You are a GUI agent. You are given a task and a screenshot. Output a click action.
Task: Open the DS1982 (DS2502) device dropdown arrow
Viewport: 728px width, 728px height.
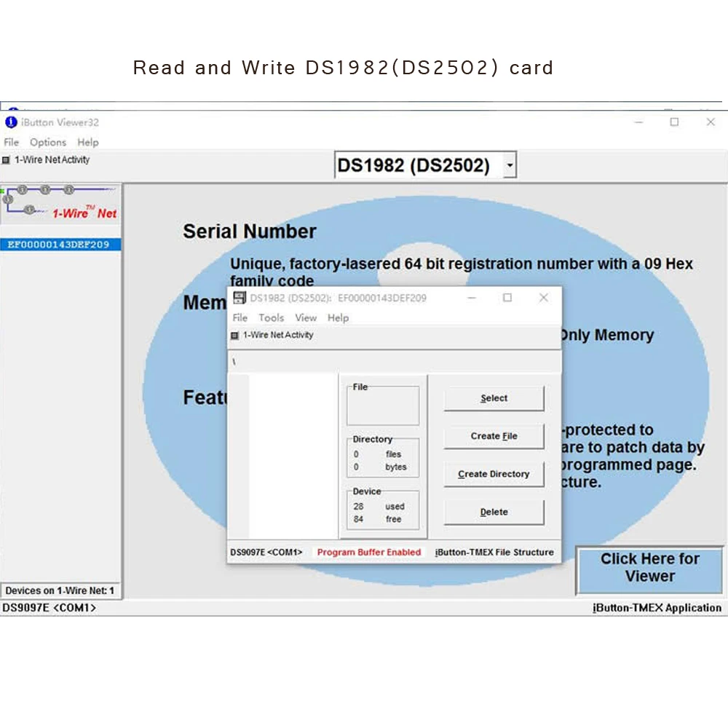510,165
